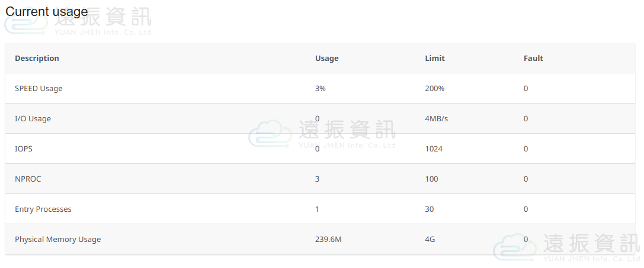Click the 239.6M memory usage value
The width and height of the screenshot is (644, 268).
click(328, 239)
